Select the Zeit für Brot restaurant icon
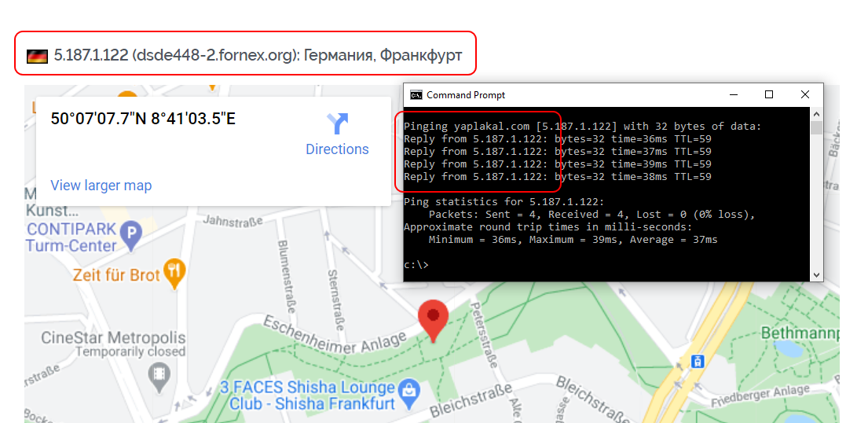Screen dimensions: 868x423 click(175, 274)
